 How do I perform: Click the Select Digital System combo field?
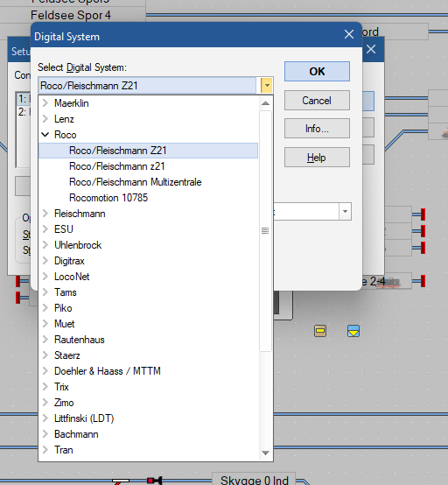pyautogui.click(x=148, y=86)
